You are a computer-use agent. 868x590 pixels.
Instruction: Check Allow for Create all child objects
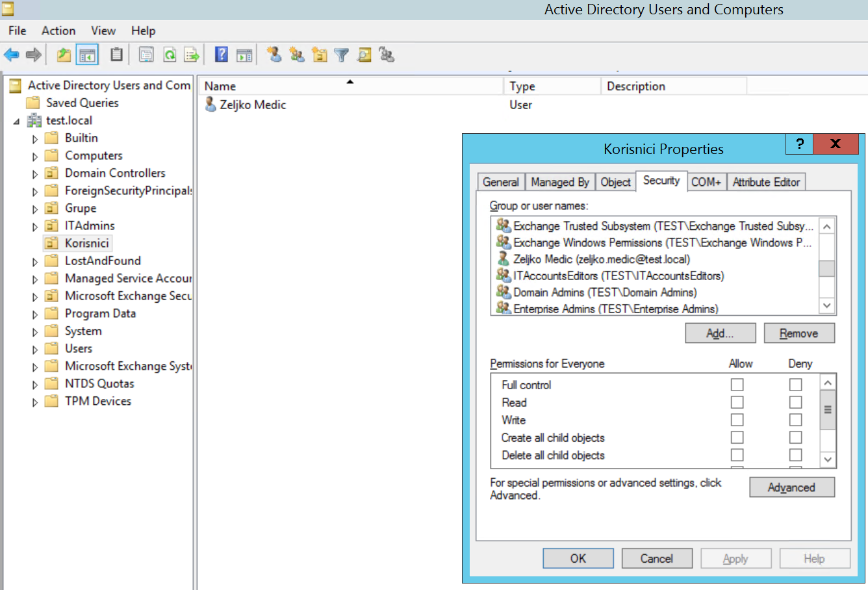(x=737, y=437)
